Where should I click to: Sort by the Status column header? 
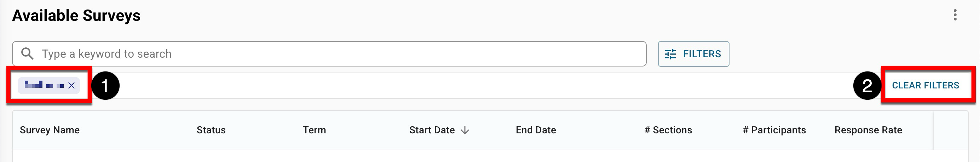coord(211,130)
